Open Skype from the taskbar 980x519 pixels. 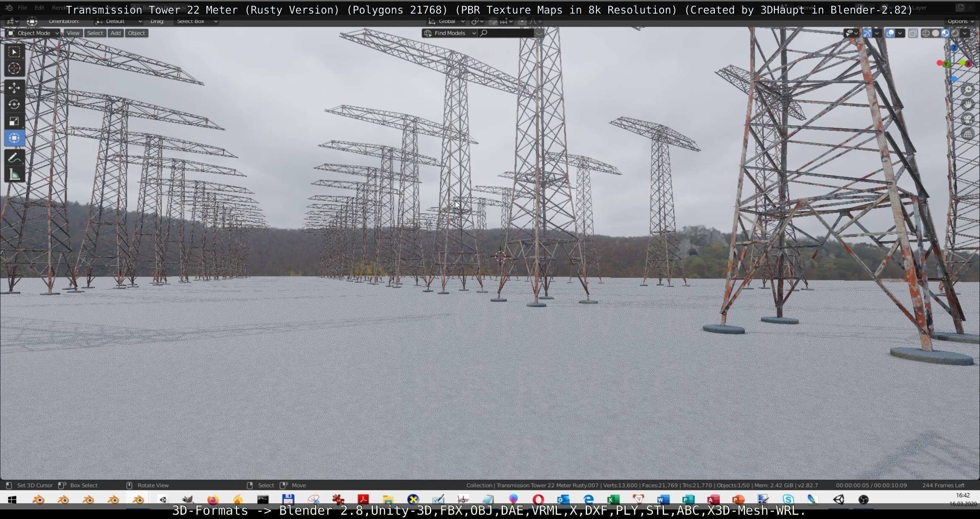point(788,499)
